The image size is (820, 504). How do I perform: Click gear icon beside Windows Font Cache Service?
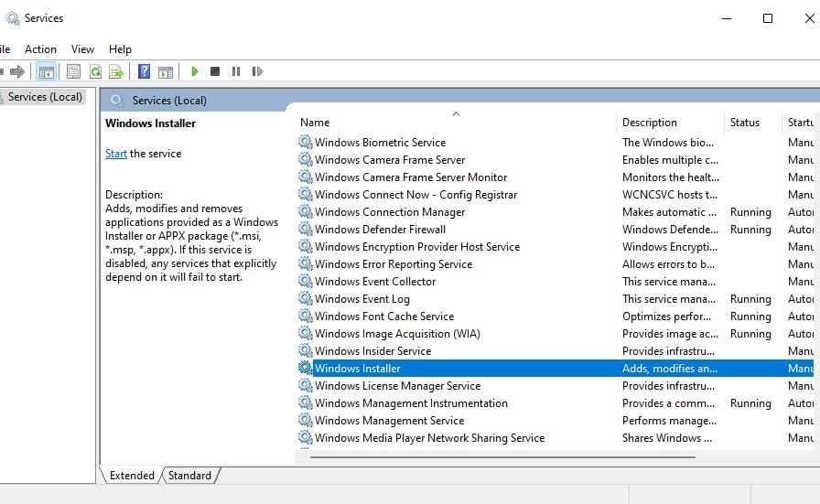pos(306,316)
